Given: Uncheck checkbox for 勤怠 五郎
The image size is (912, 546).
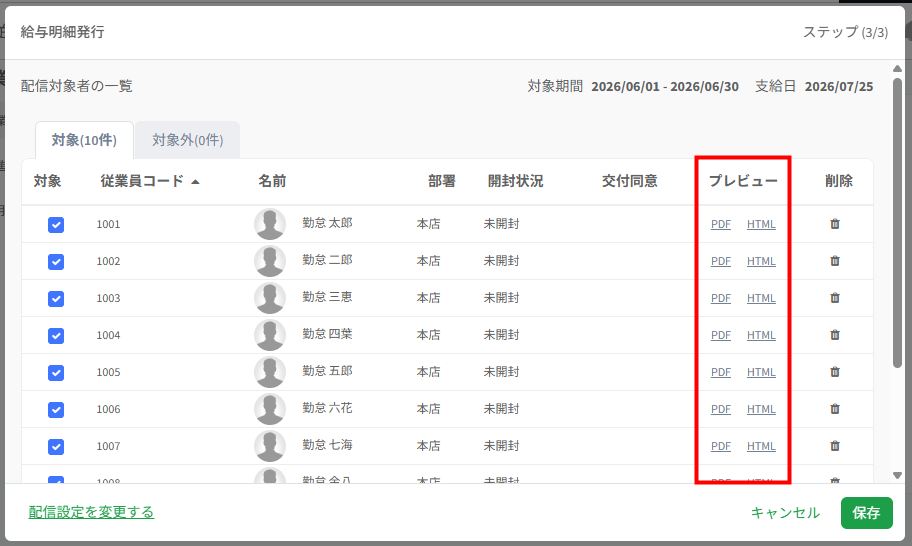Looking at the screenshot, I should pyautogui.click(x=56, y=373).
